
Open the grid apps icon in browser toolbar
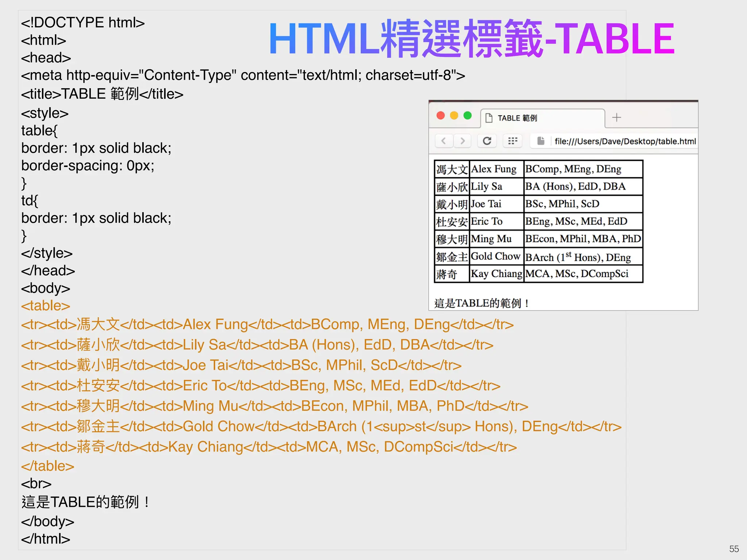pyautogui.click(x=512, y=141)
